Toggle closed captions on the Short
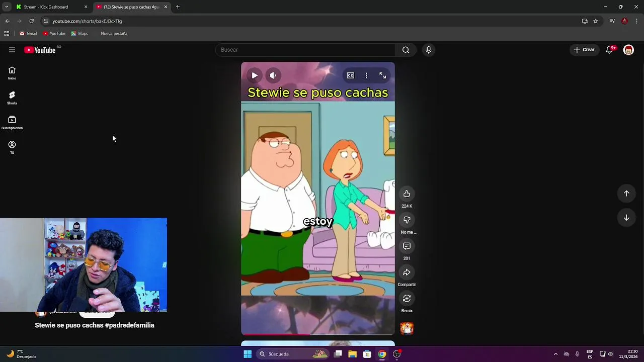The image size is (644, 362). [x=350, y=75]
